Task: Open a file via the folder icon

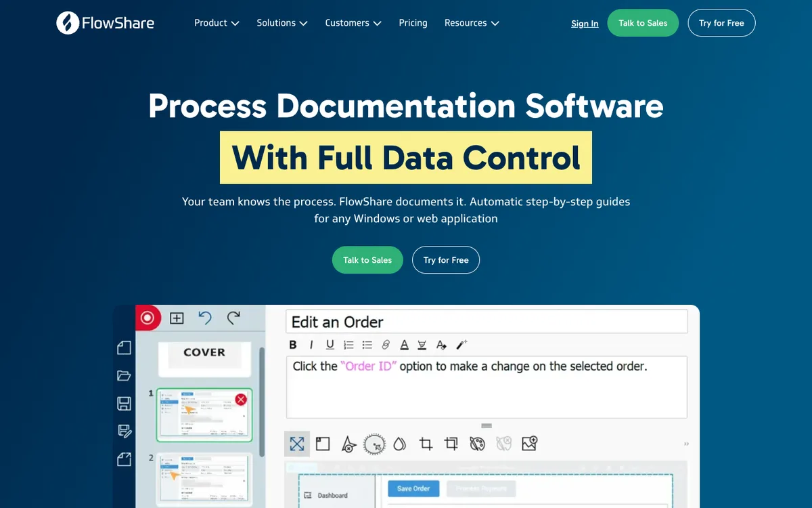Action: [124, 375]
